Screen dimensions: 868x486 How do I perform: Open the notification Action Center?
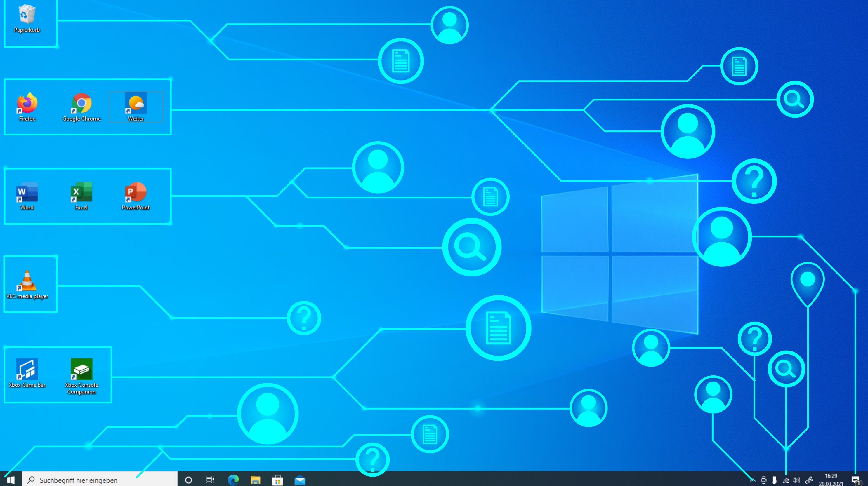click(855, 480)
